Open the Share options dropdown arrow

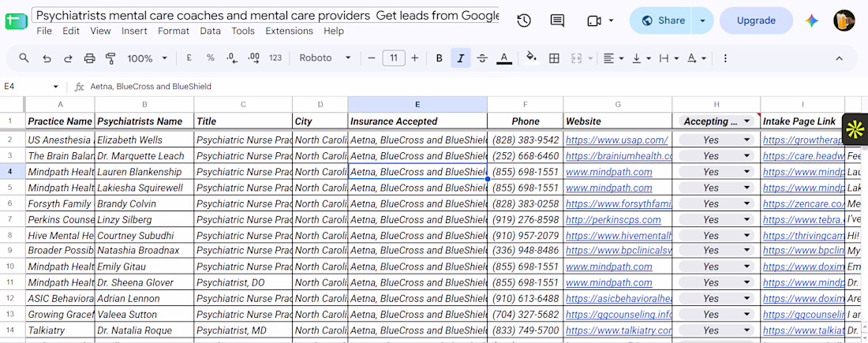(702, 21)
